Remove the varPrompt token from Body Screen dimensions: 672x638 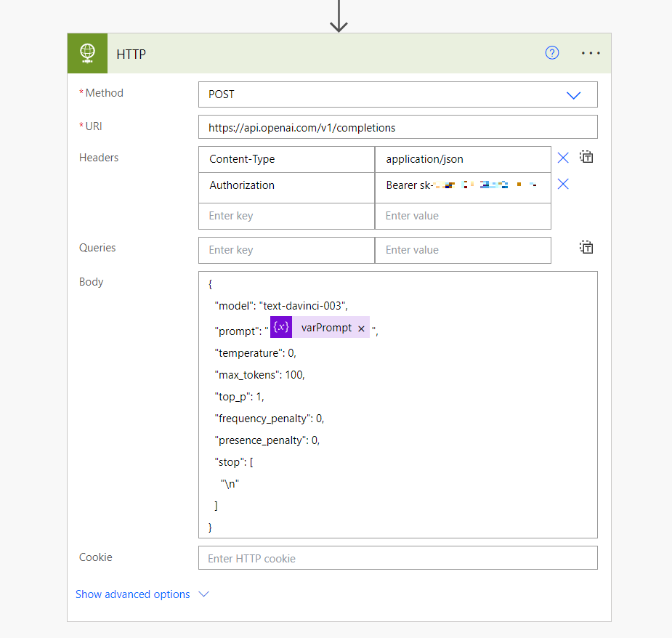point(361,328)
